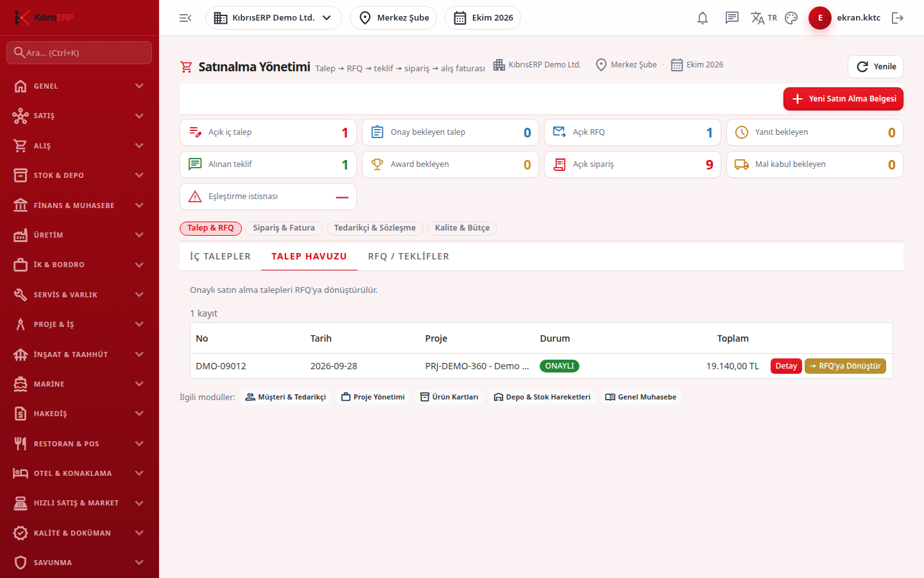Open the Award bekleyen card
The width and height of the screenshot is (924, 578).
[450, 164]
